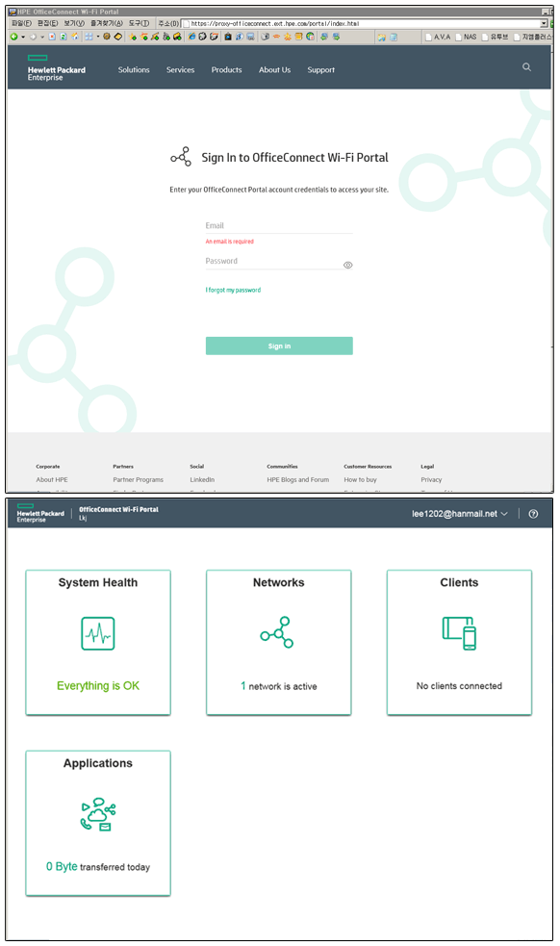Viewport: 560px width, 946px height.
Task: Click the Clients devices icon
Action: click(459, 633)
